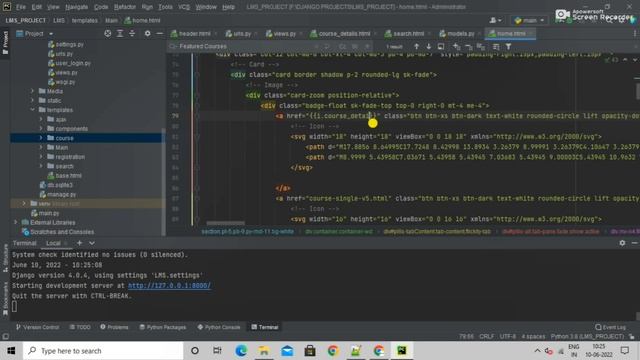Image resolution: width=640 pixels, height=360 pixels.
Task: Select the Local terminal tab
Action: tap(53, 243)
